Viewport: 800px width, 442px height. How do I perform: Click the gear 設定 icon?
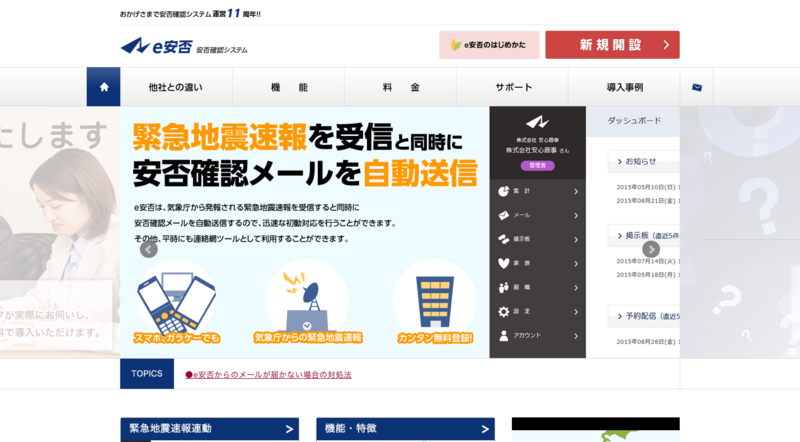click(x=504, y=311)
